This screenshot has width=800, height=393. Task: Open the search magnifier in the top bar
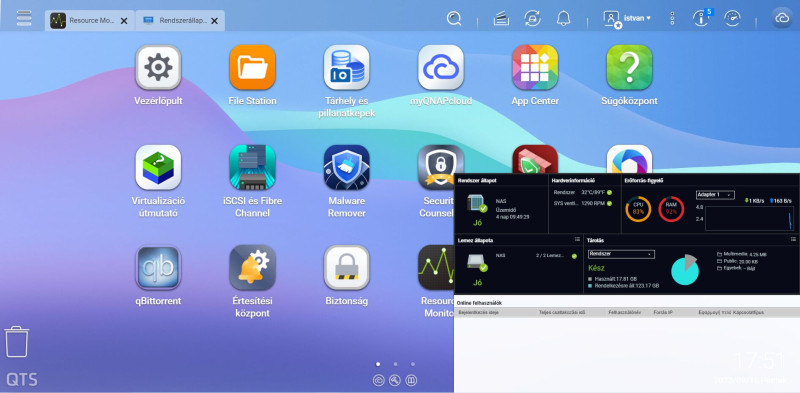point(454,19)
